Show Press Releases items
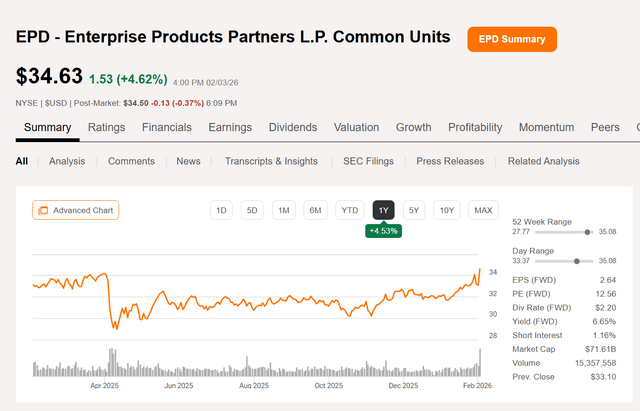The height and width of the screenshot is (411, 640). (x=450, y=161)
